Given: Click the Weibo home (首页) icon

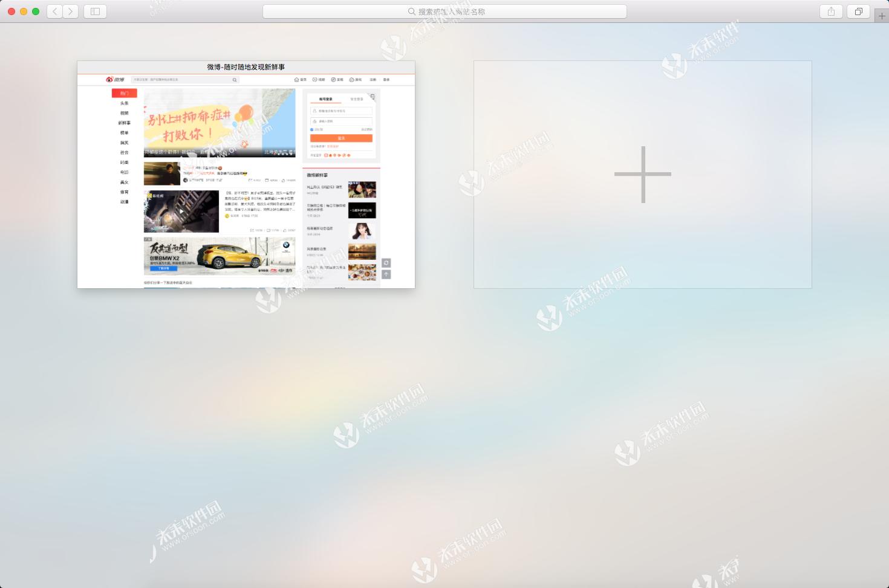Looking at the screenshot, I should [x=296, y=79].
